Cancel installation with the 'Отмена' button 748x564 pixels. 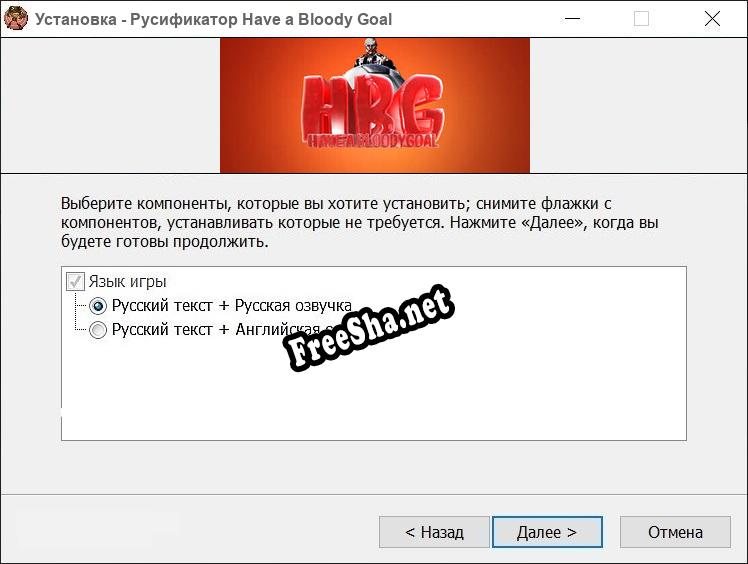675,532
